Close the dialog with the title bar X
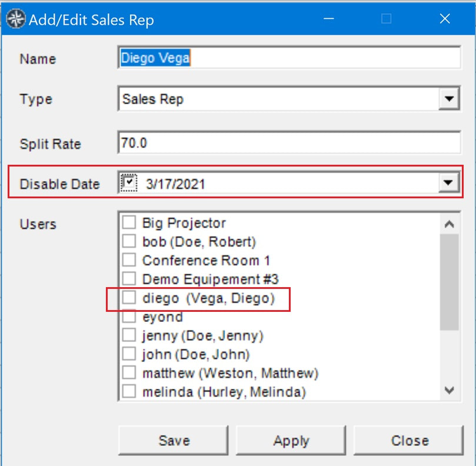 [445, 19]
